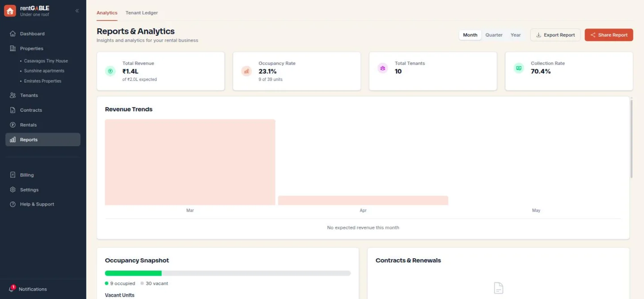Collapse the sidebar with double-chevron icon

point(77,11)
